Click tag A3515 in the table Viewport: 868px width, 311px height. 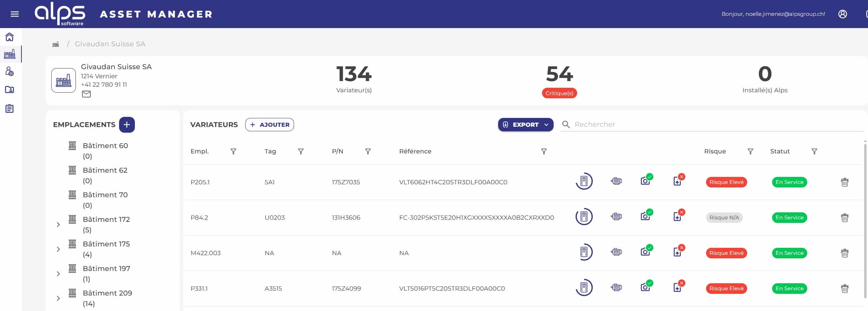click(273, 289)
